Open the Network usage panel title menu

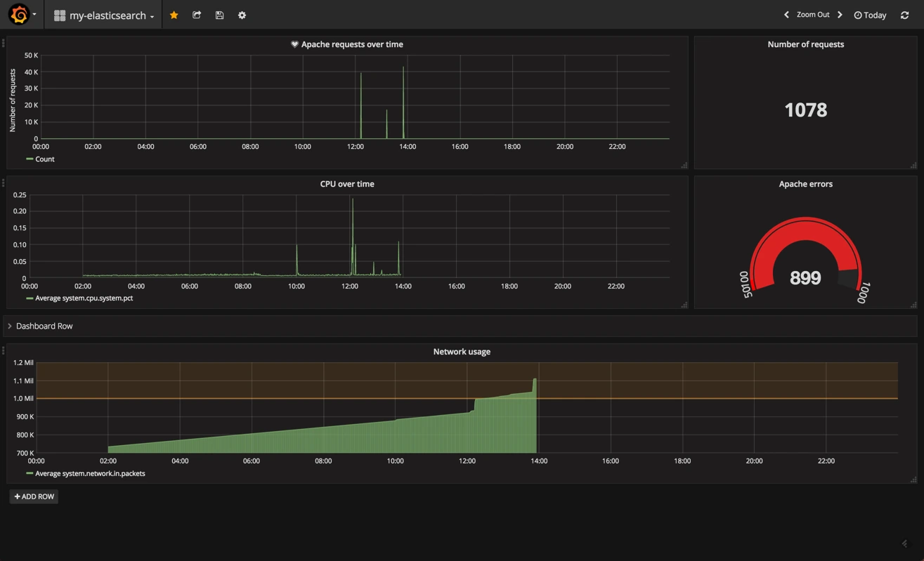click(x=462, y=351)
